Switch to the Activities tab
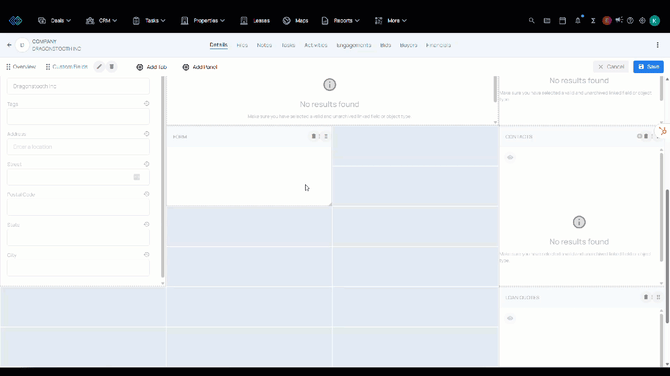The image size is (670, 376). (316, 45)
